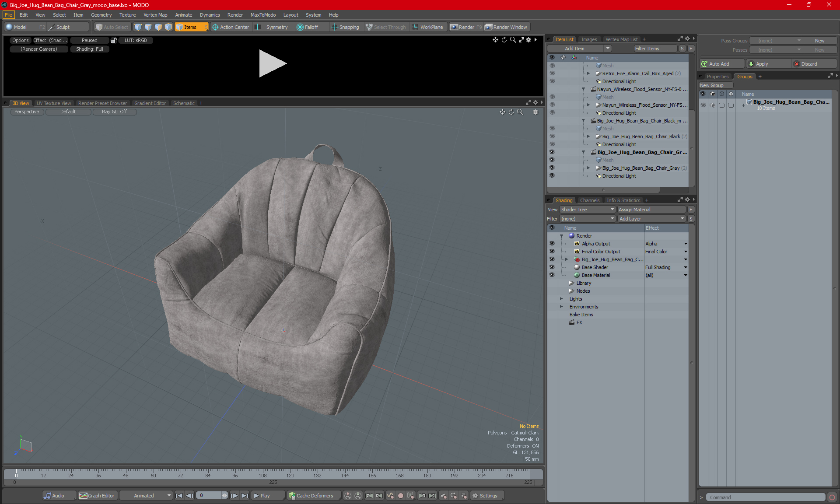Toggle Snapping tool

[x=345, y=27]
